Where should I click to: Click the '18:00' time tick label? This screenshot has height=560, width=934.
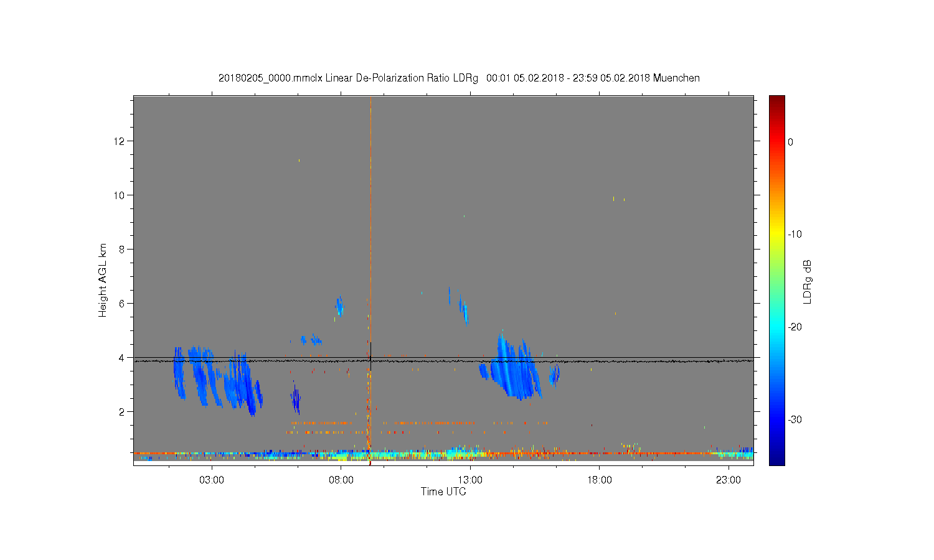pyautogui.click(x=600, y=480)
